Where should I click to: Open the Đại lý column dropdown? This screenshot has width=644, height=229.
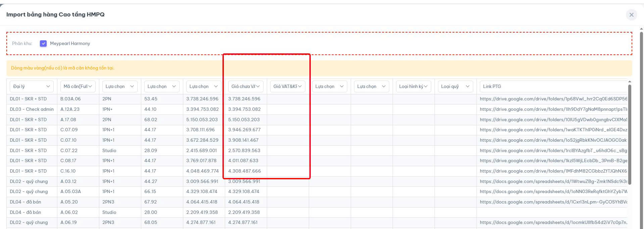(32, 86)
